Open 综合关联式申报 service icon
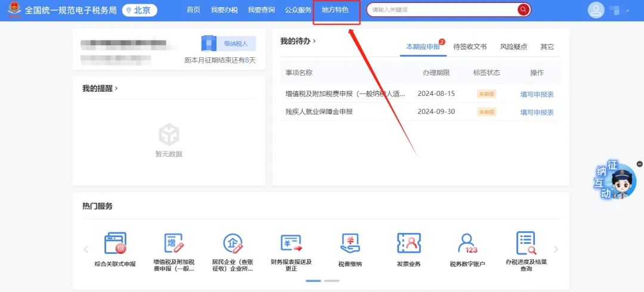644x292 pixels. (x=115, y=244)
